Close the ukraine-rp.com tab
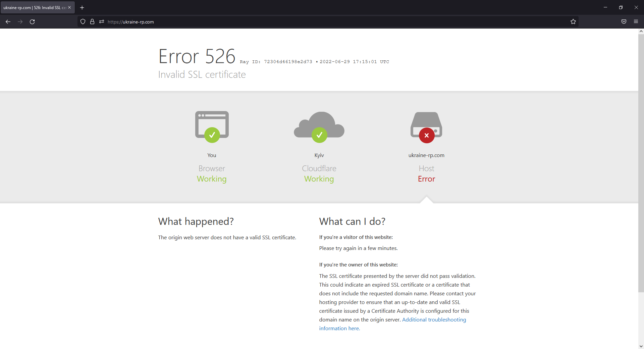 (x=69, y=7)
